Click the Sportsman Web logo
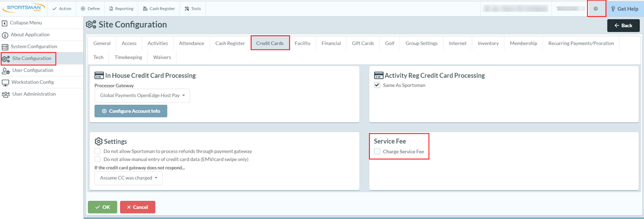This screenshot has width=644, height=219. (24, 9)
